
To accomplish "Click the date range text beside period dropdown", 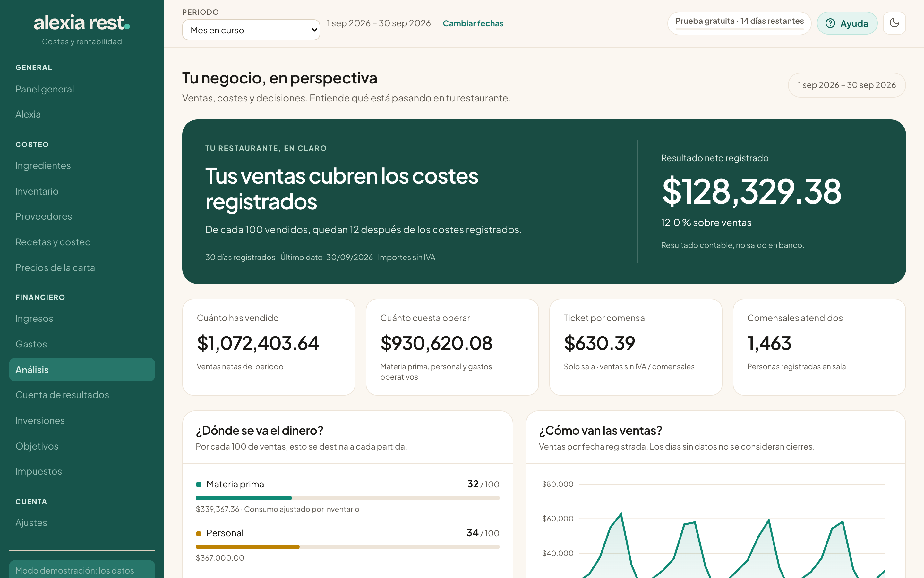I will (379, 23).
